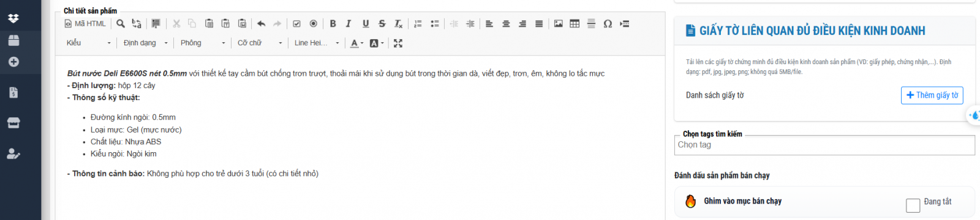Insert an image into the editor
Viewport: 980px width, 220px height.
click(559, 24)
